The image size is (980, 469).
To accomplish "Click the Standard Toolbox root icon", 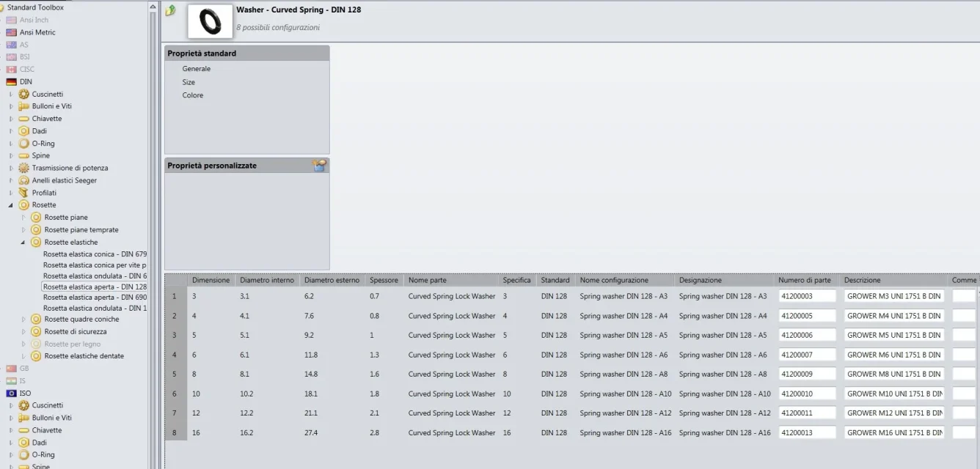I will coord(2,7).
